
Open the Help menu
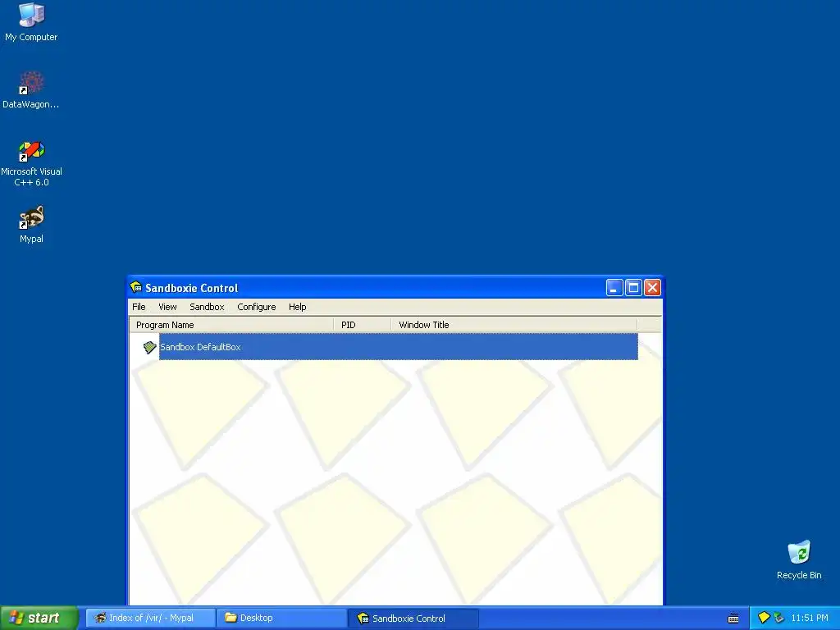coord(297,307)
